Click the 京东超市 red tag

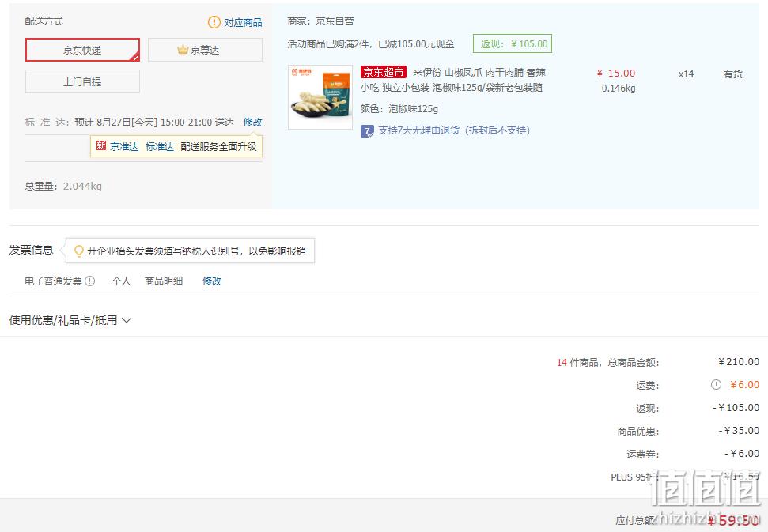(384, 73)
